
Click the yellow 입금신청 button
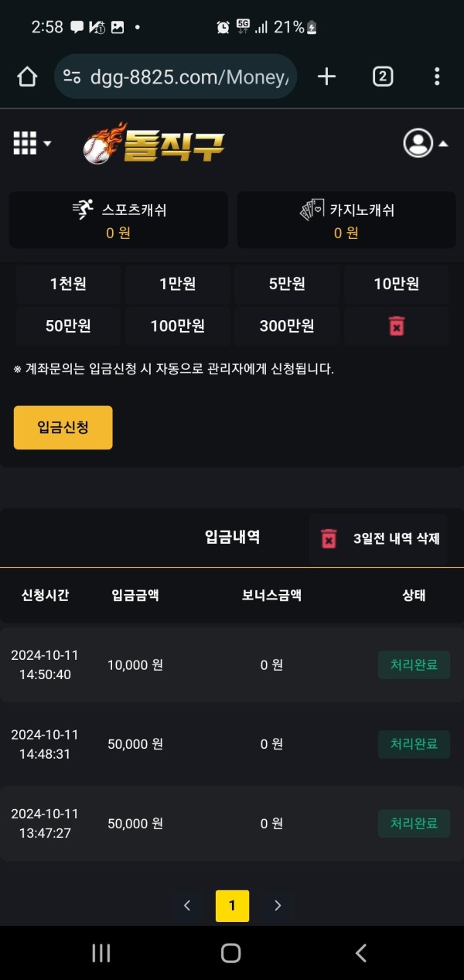[63, 428]
